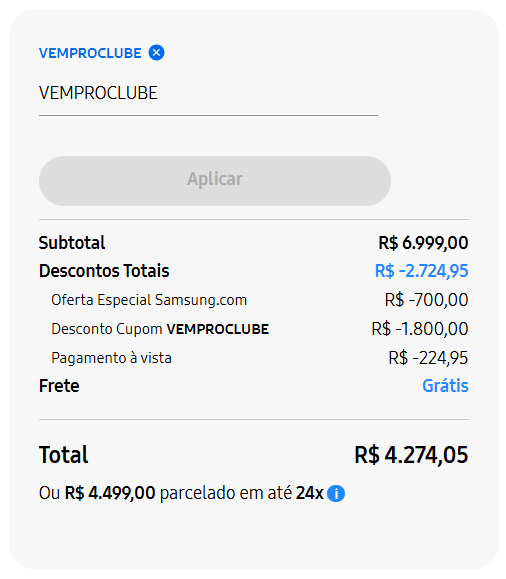Open the installment info icon next to 24x
506x579 pixels.
coord(336,493)
